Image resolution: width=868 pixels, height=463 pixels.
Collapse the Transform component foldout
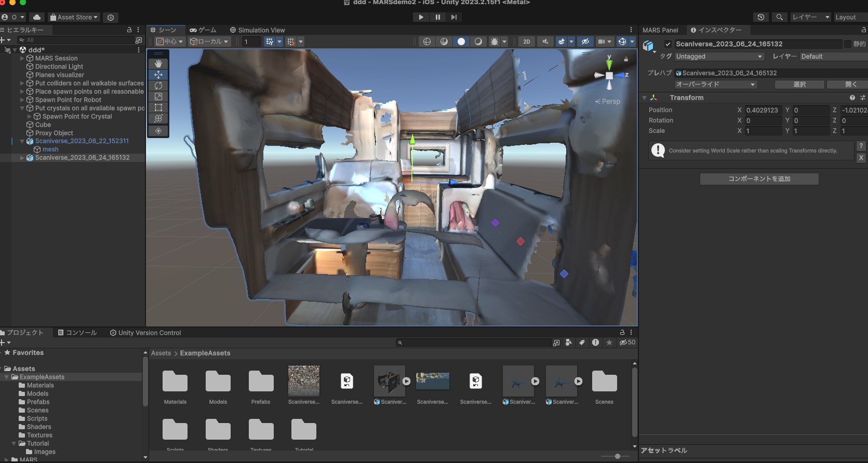coord(644,98)
